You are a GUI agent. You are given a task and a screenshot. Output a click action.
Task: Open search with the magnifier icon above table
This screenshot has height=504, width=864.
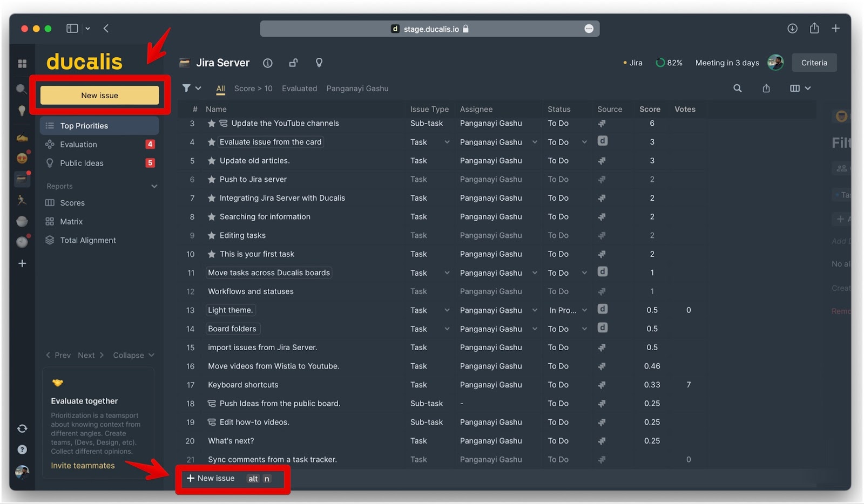737,88
